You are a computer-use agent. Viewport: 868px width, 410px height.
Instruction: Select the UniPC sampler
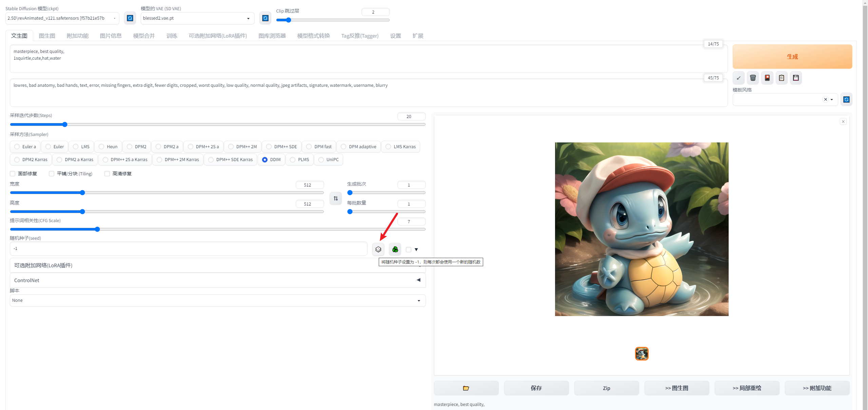(329, 159)
